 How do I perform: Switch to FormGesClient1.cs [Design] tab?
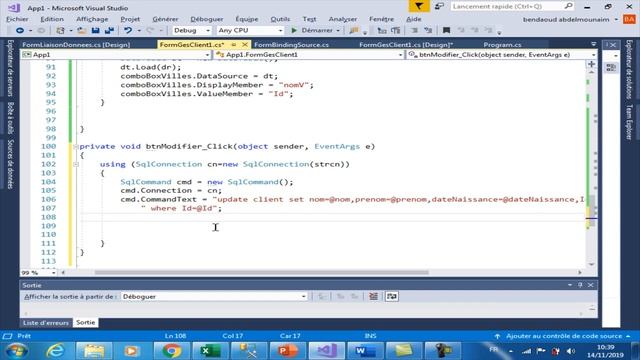pos(406,44)
